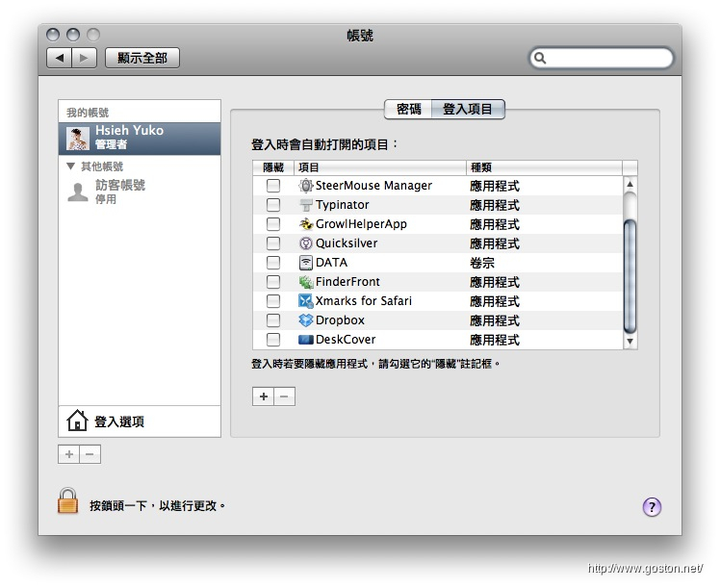Tick the hide checkbox for Typinator
The width and height of the screenshot is (720, 588).
pos(273,205)
